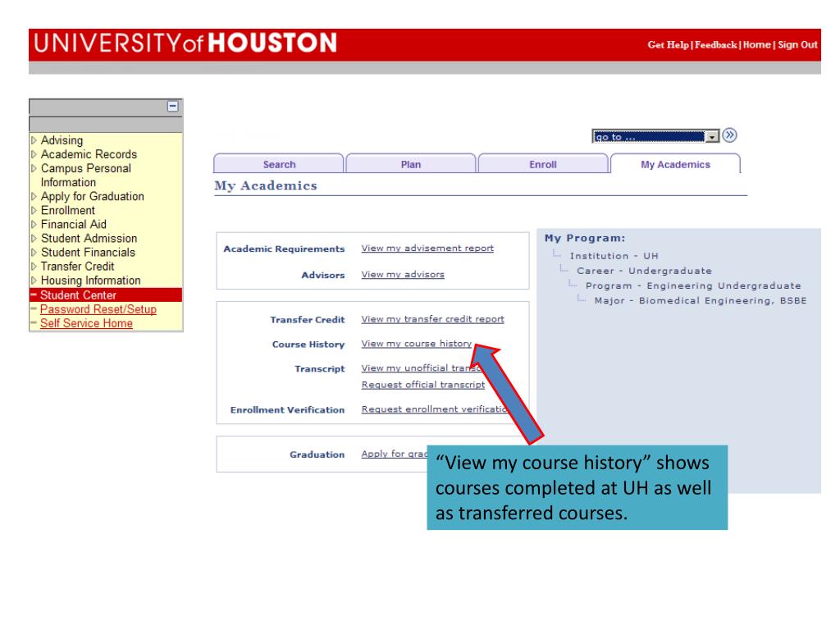Open the Advising menu item
The image size is (840, 630).
pos(62,140)
